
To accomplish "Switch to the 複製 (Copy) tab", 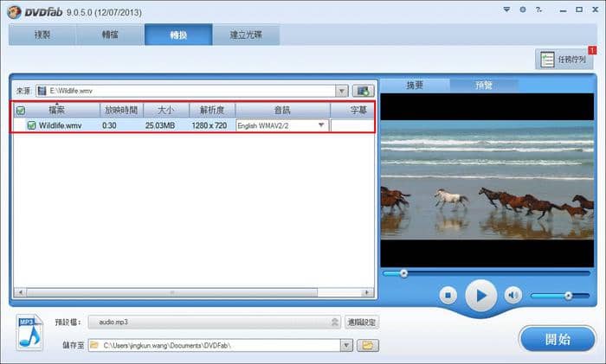I will point(42,35).
